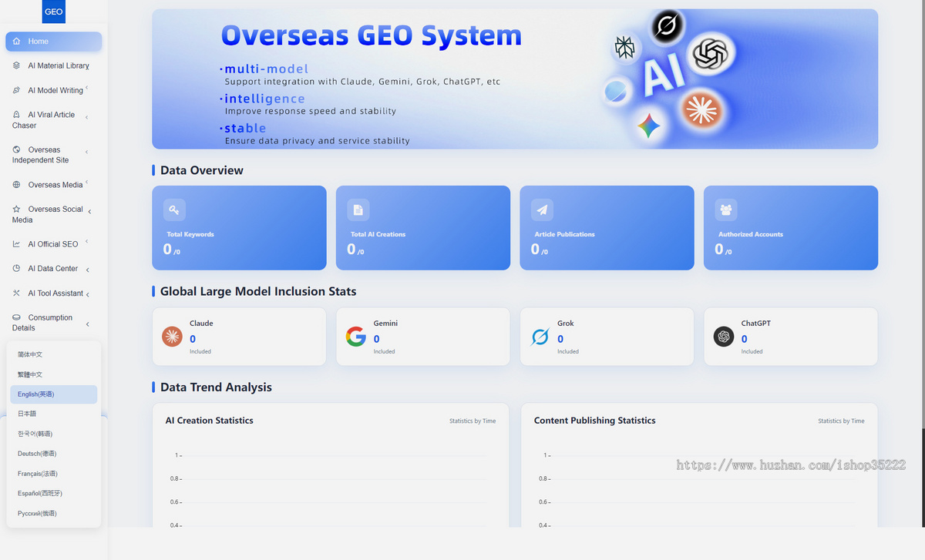
Task: Expand the Consumption Details chevron
Action: coord(87,324)
